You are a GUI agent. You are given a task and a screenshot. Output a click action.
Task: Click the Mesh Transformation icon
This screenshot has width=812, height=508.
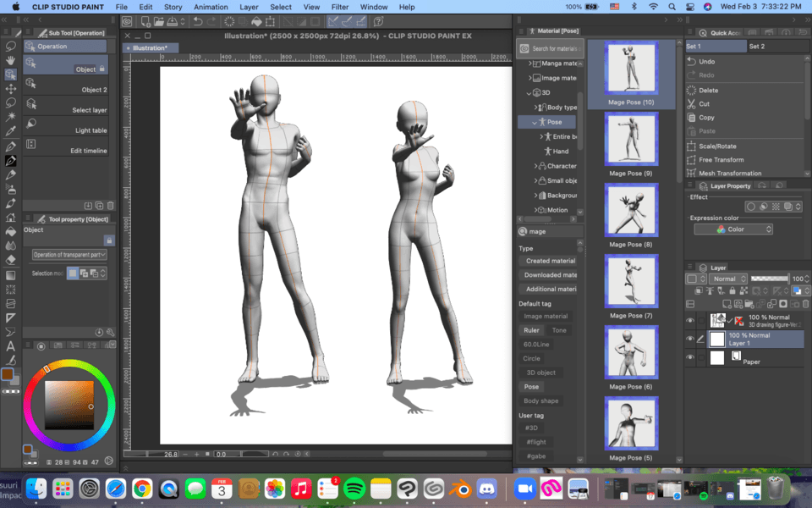[x=692, y=174]
